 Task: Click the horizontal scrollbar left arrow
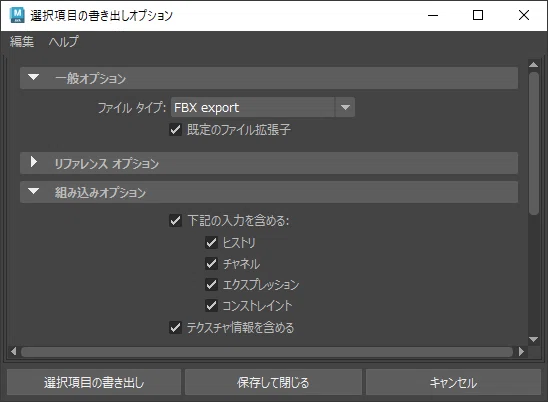tap(14, 351)
